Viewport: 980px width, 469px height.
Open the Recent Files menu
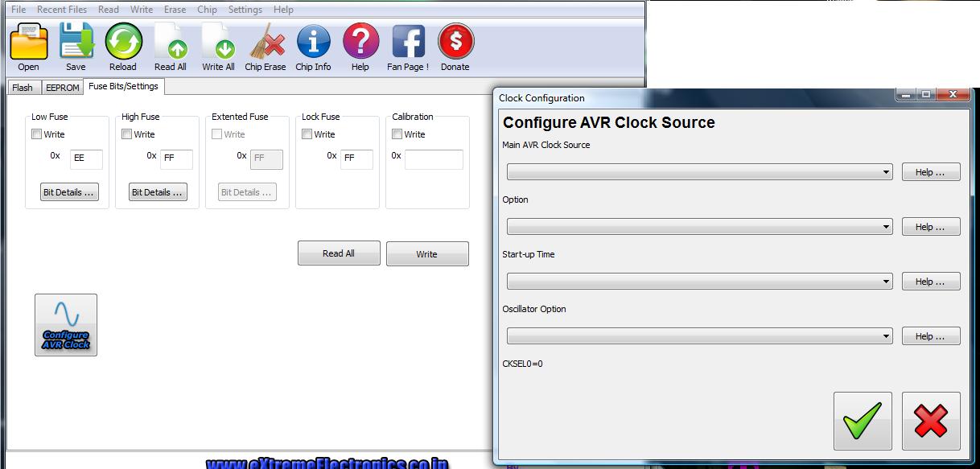point(62,10)
